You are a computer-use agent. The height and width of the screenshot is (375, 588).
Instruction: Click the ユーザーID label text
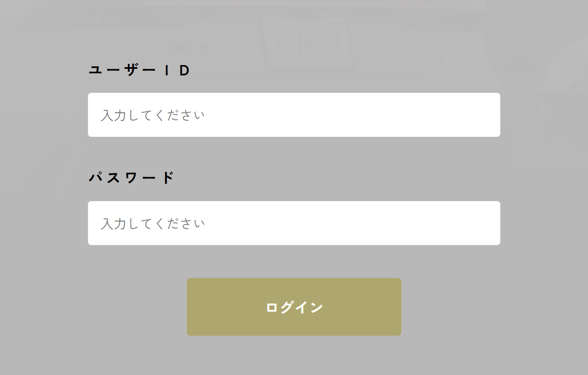(x=139, y=70)
